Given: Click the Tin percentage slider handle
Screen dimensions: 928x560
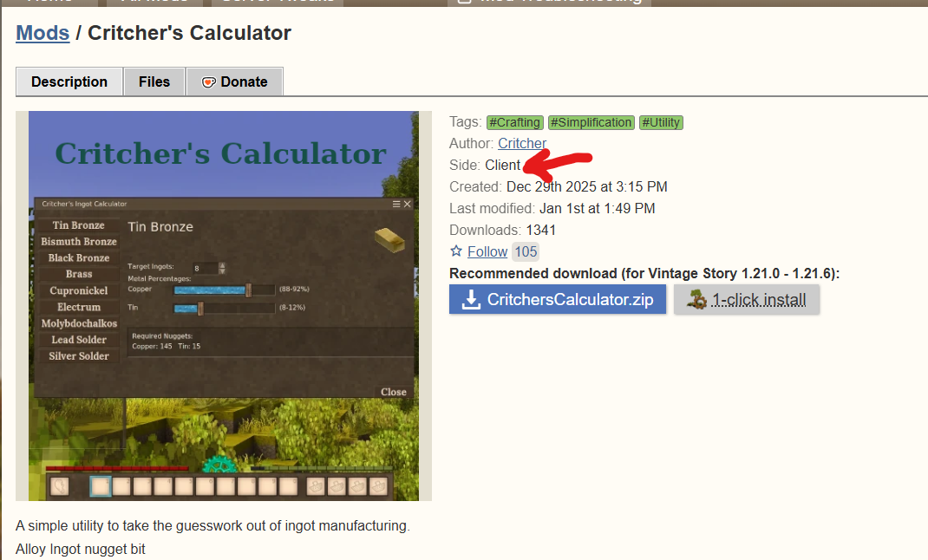Looking at the screenshot, I should (x=200, y=308).
